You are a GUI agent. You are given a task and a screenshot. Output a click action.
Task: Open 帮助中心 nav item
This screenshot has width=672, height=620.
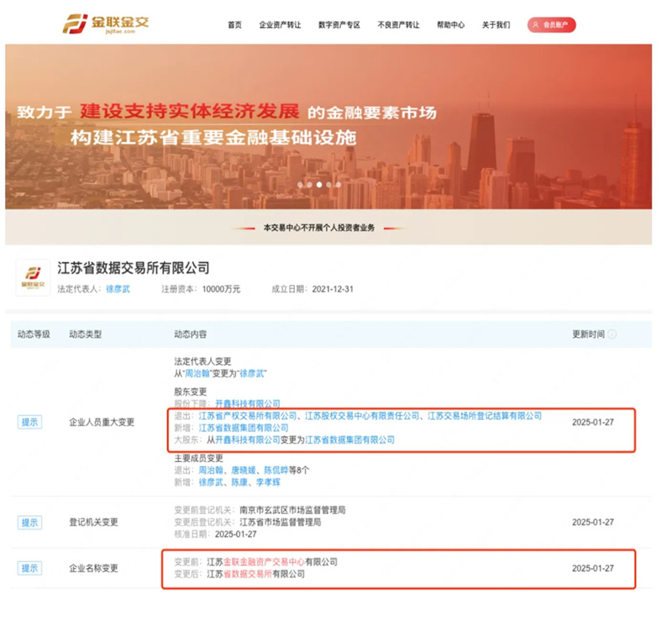[x=450, y=25]
